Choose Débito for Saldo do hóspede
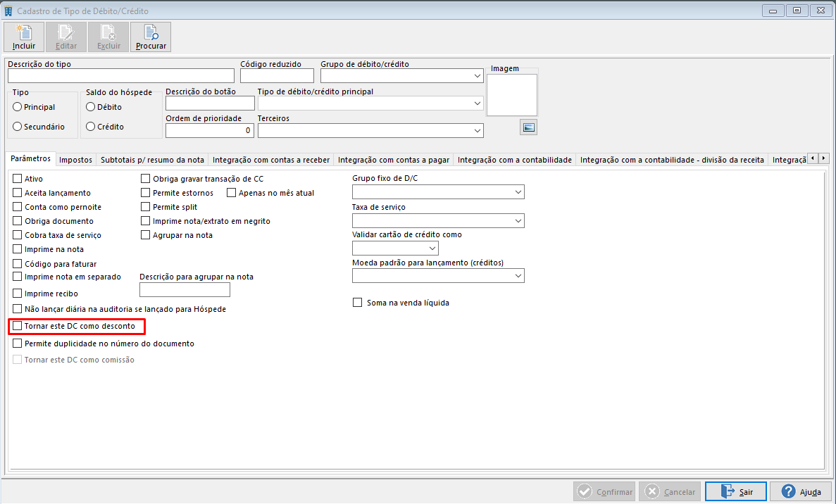This screenshot has width=836, height=504. [91, 107]
